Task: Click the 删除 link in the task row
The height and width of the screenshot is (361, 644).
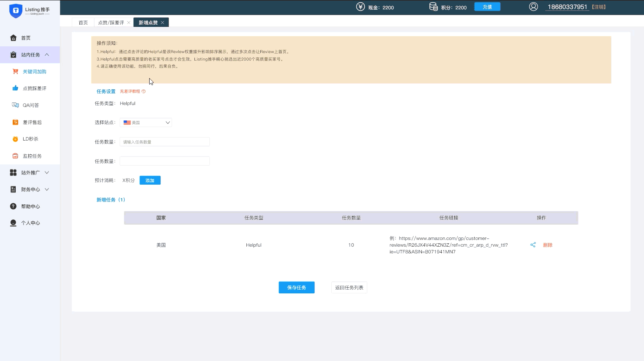Action: pyautogui.click(x=548, y=245)
